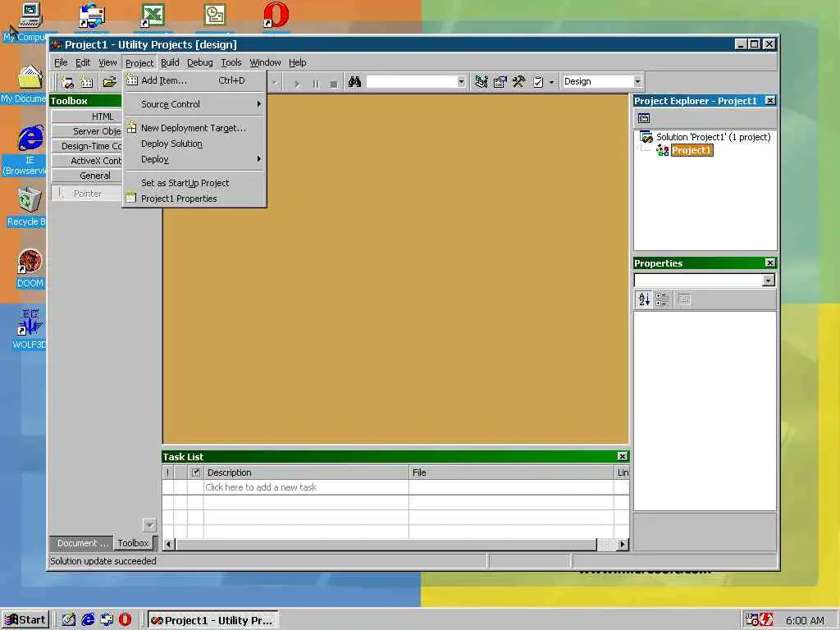Click the HTML toolbox tab

pyautogui.click(x=87, y=116)
